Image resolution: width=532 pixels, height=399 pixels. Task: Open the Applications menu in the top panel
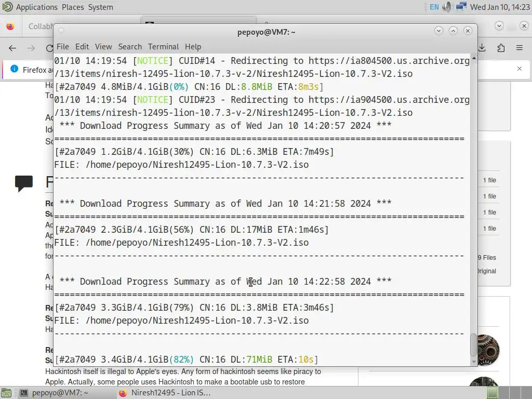pos(37,7)
